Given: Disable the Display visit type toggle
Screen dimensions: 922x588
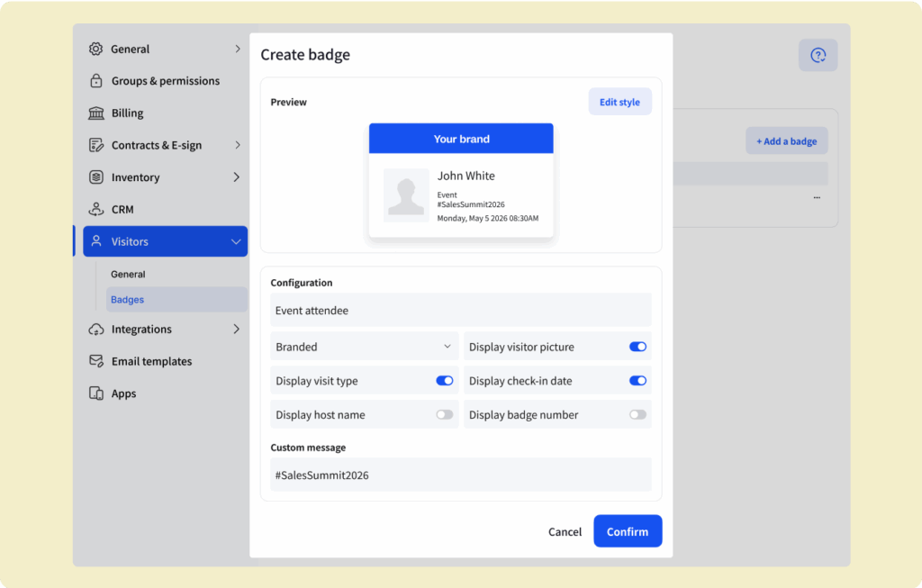Looking at the screenshot, I should click(443, 380).
